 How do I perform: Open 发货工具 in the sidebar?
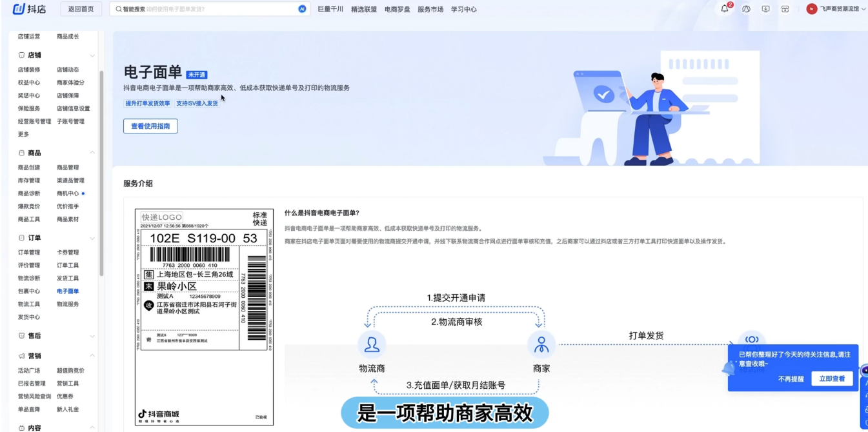(68, 279)
